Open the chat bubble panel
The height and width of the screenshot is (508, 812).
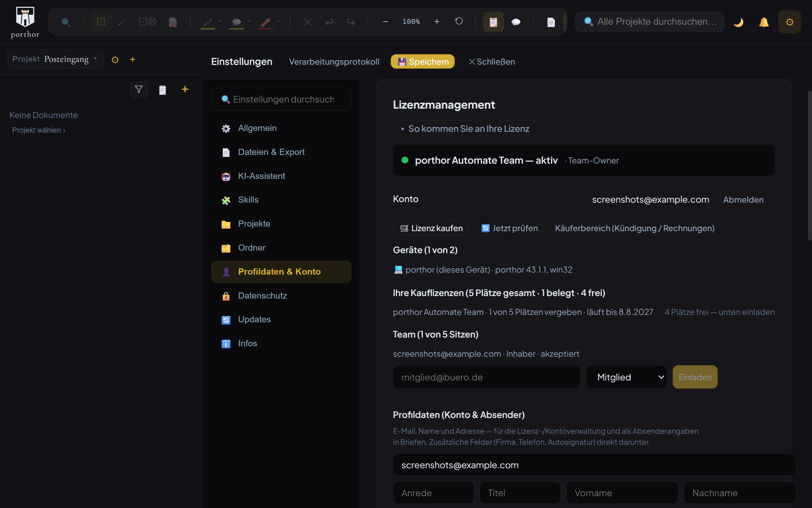click(x=516, y=22)
